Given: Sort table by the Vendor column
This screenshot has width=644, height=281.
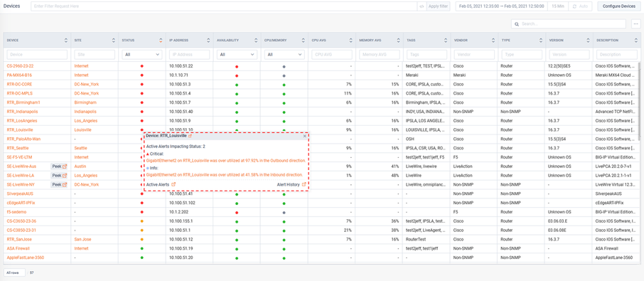Looking at the screenshot, I should point(493,41).
